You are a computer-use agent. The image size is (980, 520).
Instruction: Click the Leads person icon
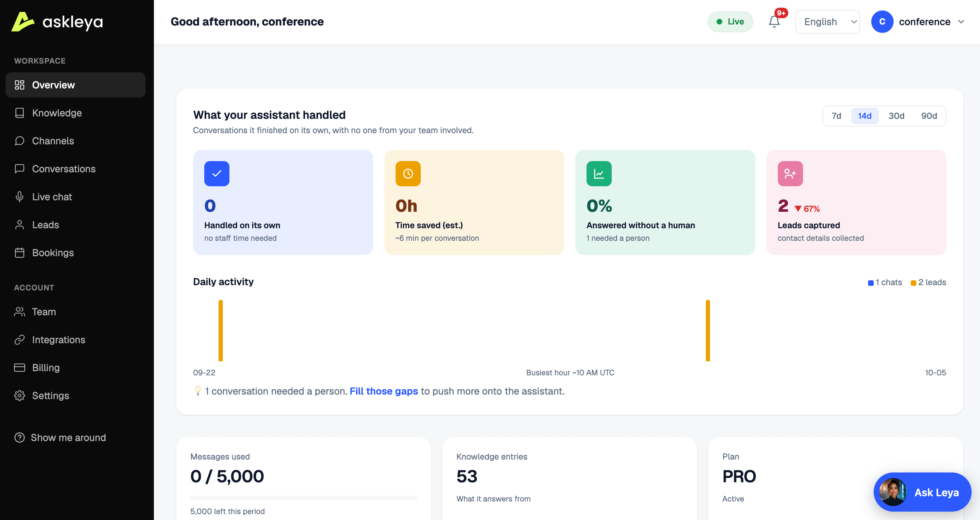tap(19, 225)
